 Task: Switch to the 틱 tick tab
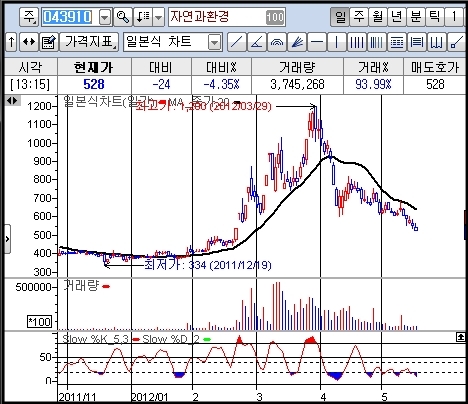[435, 17]
